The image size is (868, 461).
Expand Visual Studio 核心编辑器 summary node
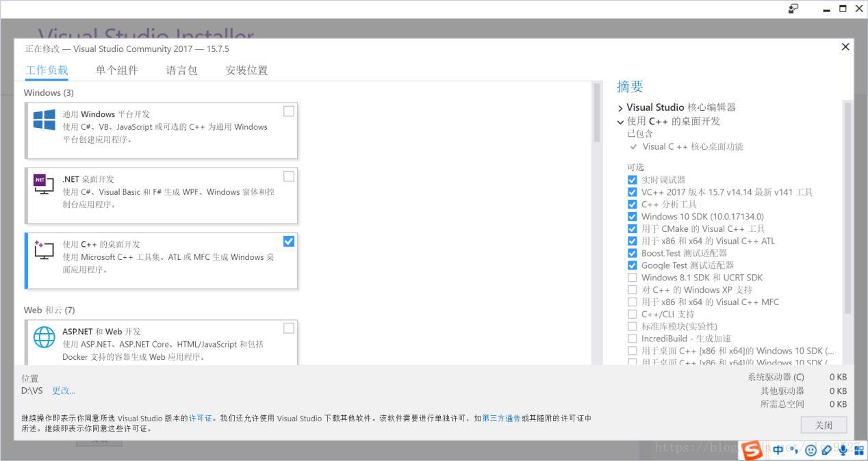click(x=620, y=108)
